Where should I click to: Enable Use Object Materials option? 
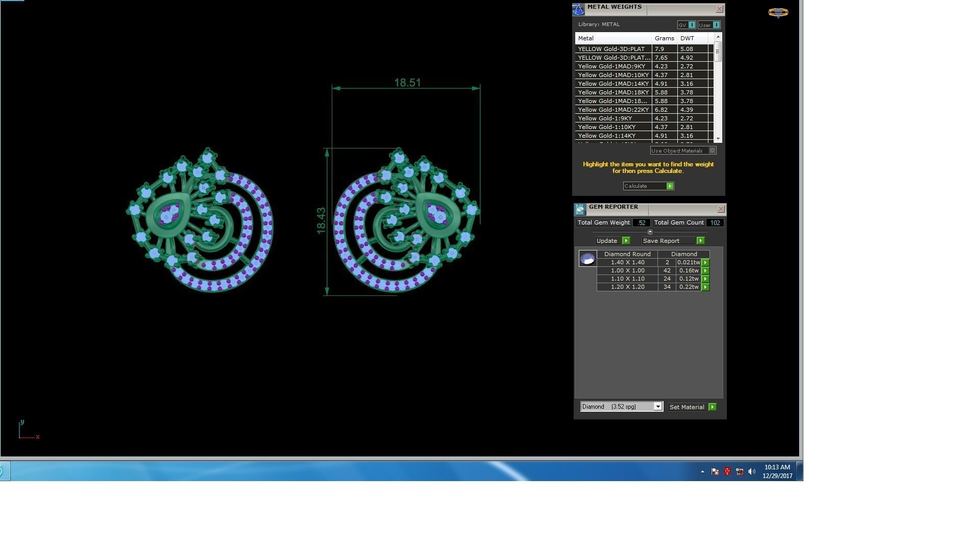pyautogui.click(x=712, y=151)
